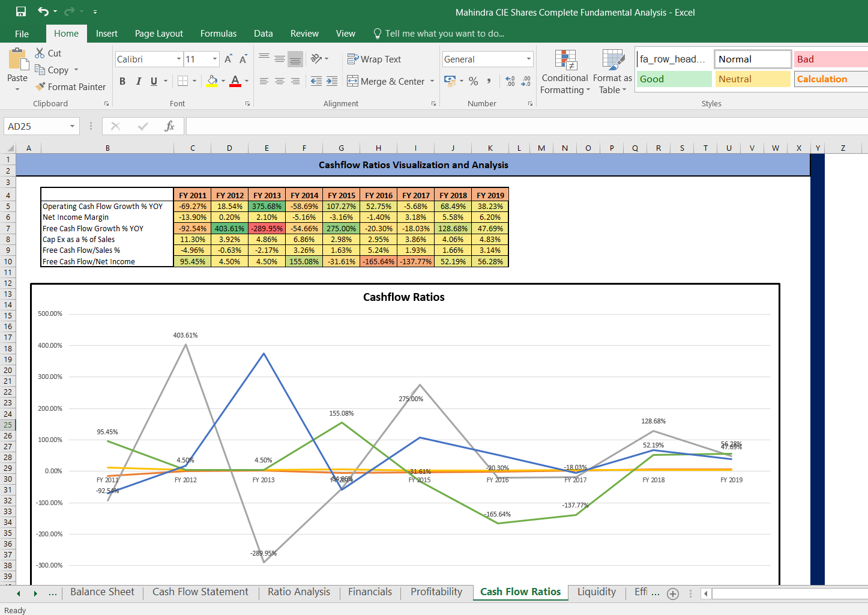Viewport: 868px width, 615px height.
Task: Apply Percent Style
Action: point(474,81)
